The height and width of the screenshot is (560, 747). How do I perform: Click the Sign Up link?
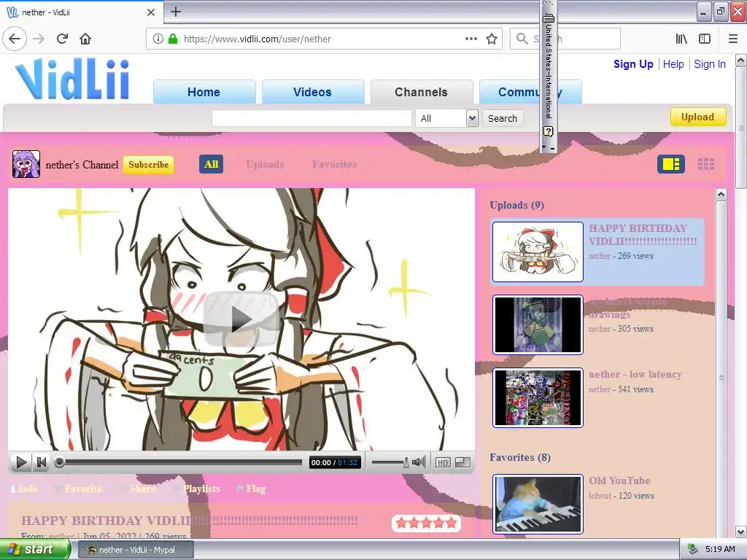[633, 64]
